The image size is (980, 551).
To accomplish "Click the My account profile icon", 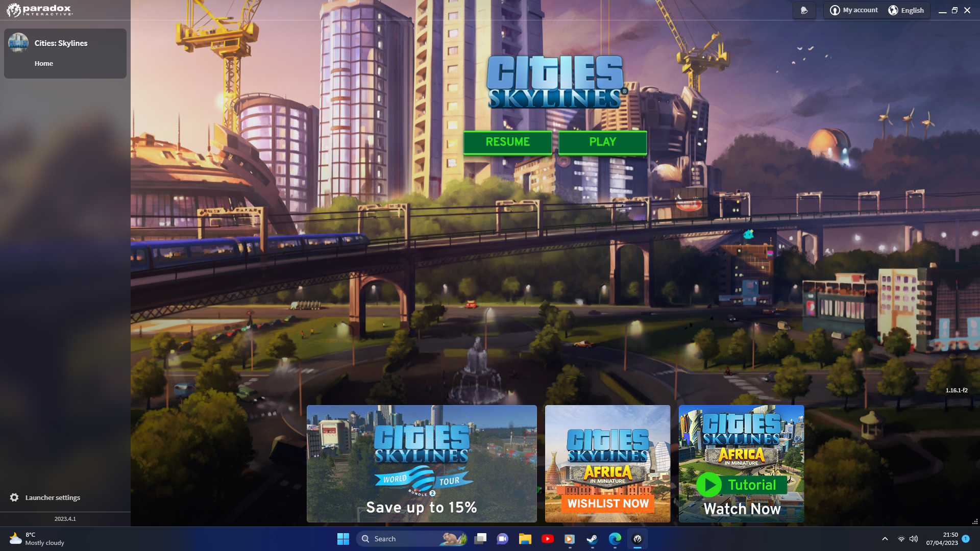I will [x=835, y=10].
